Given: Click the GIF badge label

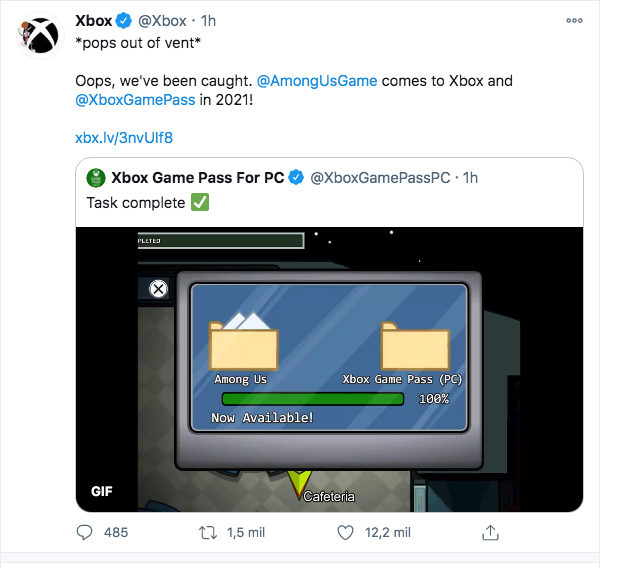Looking at the screenshot, I should tap(102, 491).
